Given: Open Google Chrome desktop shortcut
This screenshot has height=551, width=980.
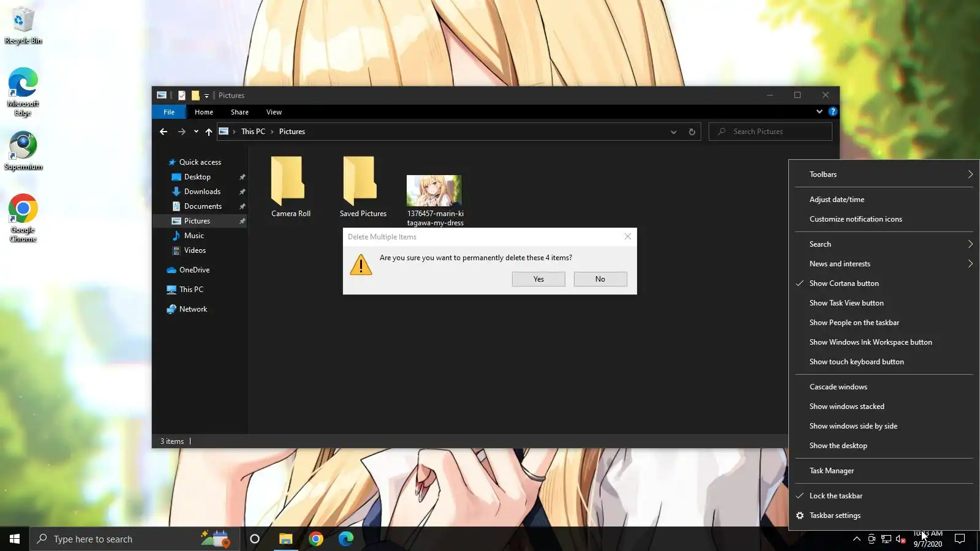Looking at the screenshot, I should tap(23, 219).
